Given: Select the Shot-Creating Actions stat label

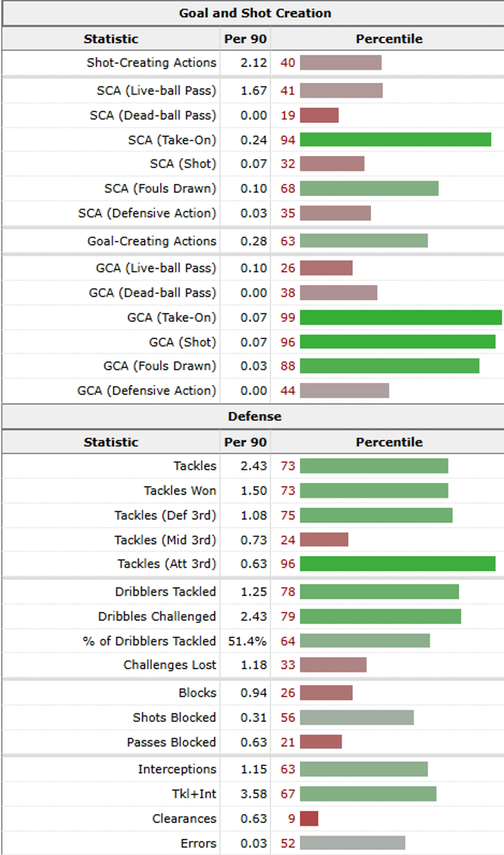Looking at the screenshot, I should pos(151,63).
